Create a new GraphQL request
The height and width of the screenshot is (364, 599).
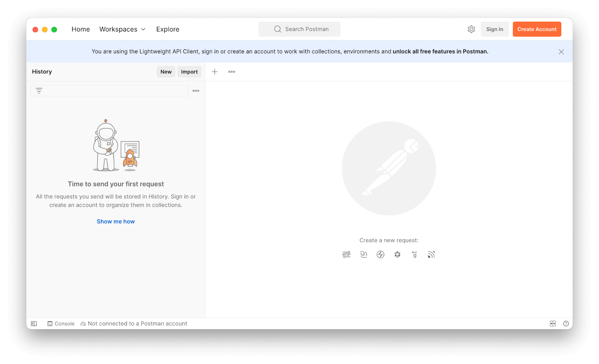(x=398, y=255)
